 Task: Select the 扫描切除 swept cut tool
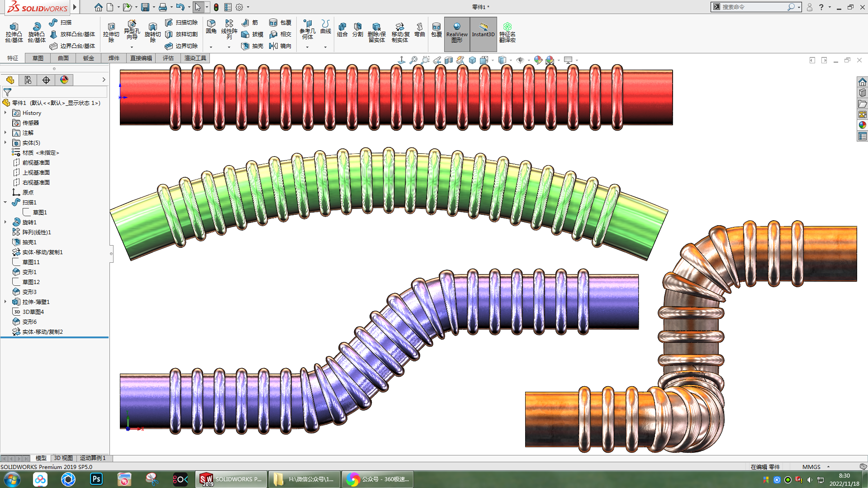click(x=181, y=23)
